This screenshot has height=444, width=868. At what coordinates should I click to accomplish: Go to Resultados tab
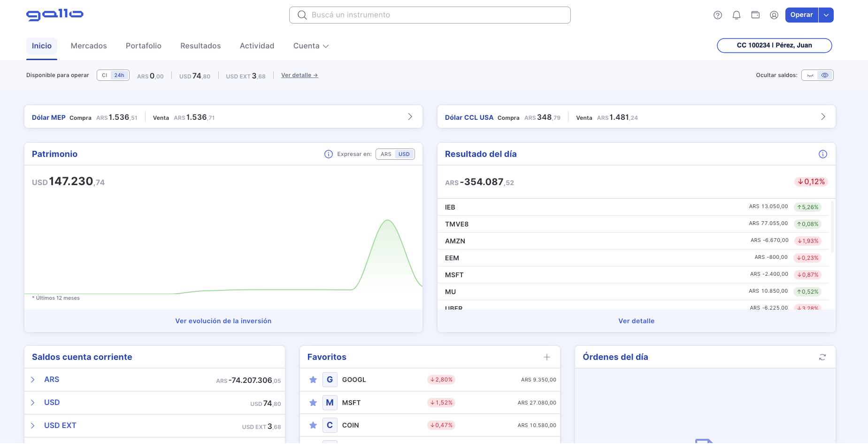pos(200,46)
